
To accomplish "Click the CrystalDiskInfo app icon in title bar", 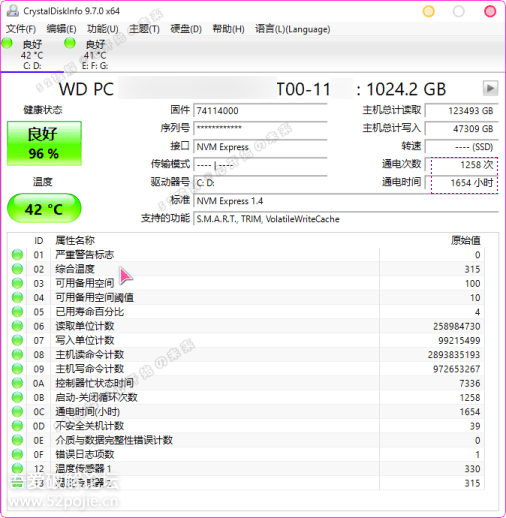I will tap(13, 11).
